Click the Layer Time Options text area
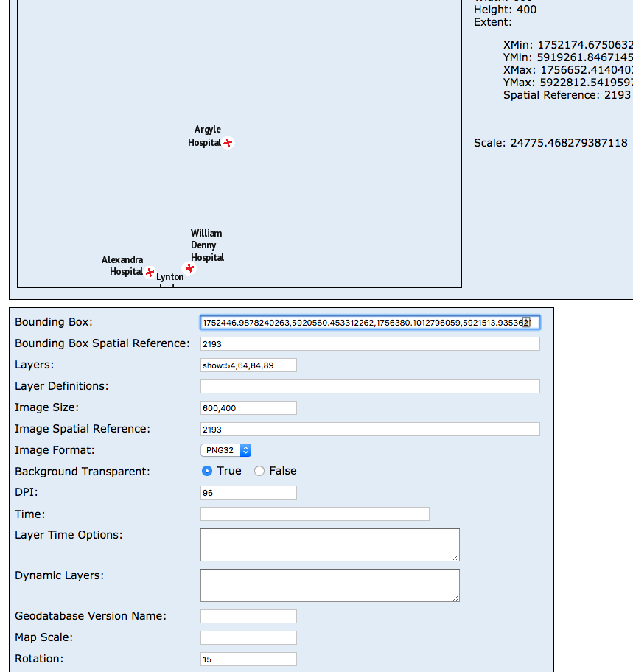The image size is (633, 672). [330, 545]
